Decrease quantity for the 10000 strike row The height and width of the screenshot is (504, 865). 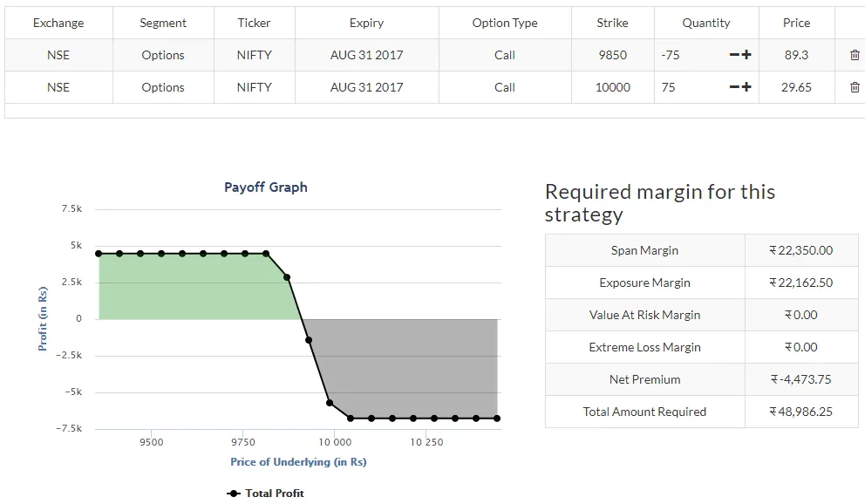(x=734, y=87)
